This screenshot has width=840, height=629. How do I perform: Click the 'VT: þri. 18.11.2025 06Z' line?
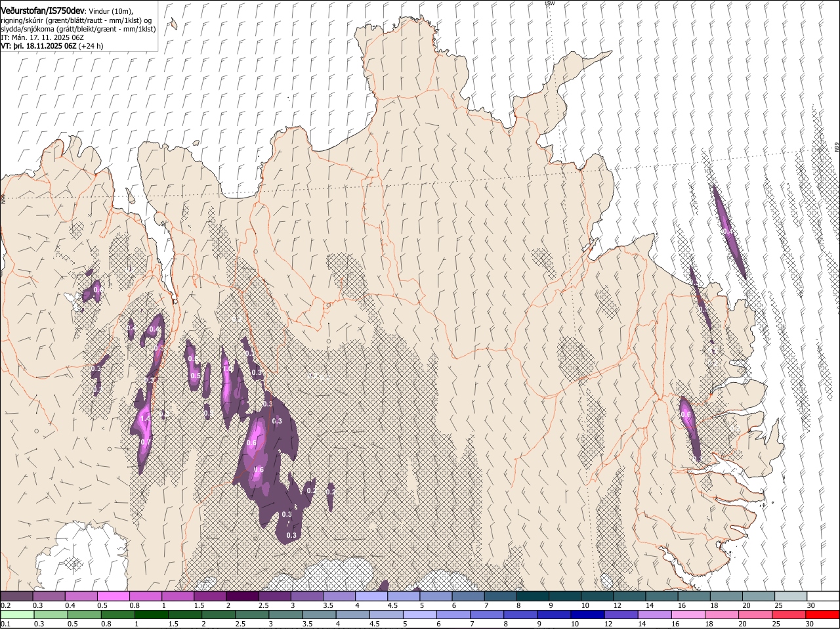[39, 46]
